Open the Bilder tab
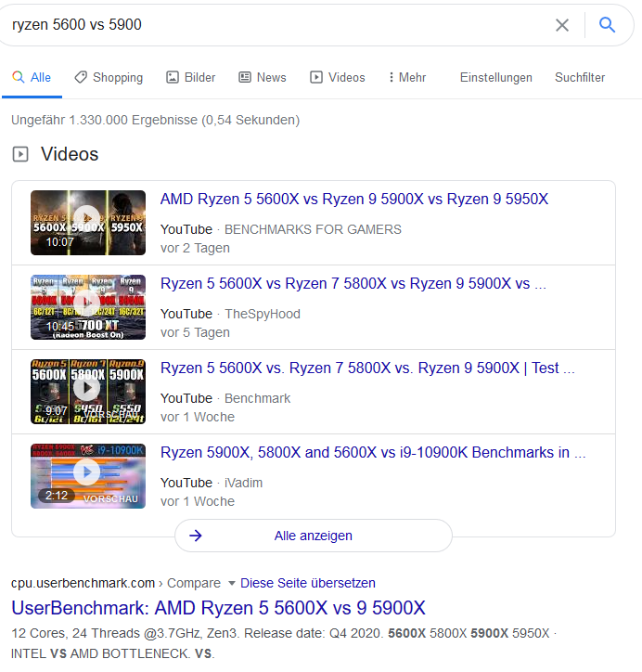642x672 pixels. point(190,78)
